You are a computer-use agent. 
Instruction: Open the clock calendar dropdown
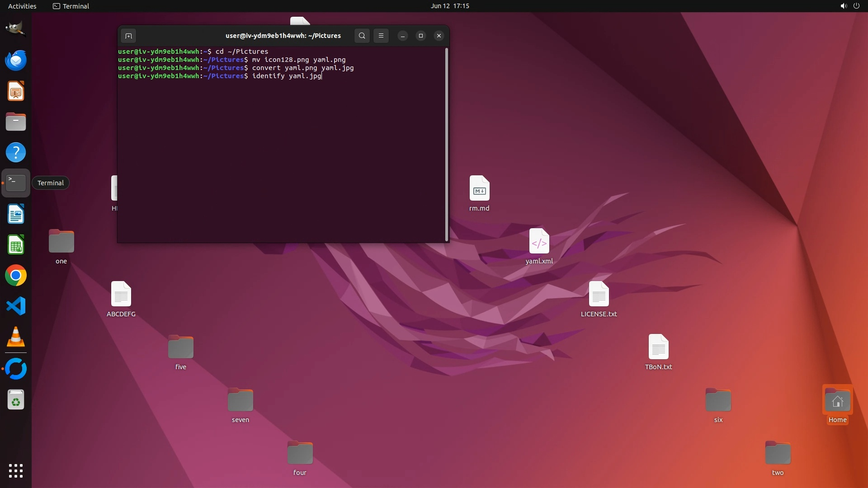tap(449, 6)
